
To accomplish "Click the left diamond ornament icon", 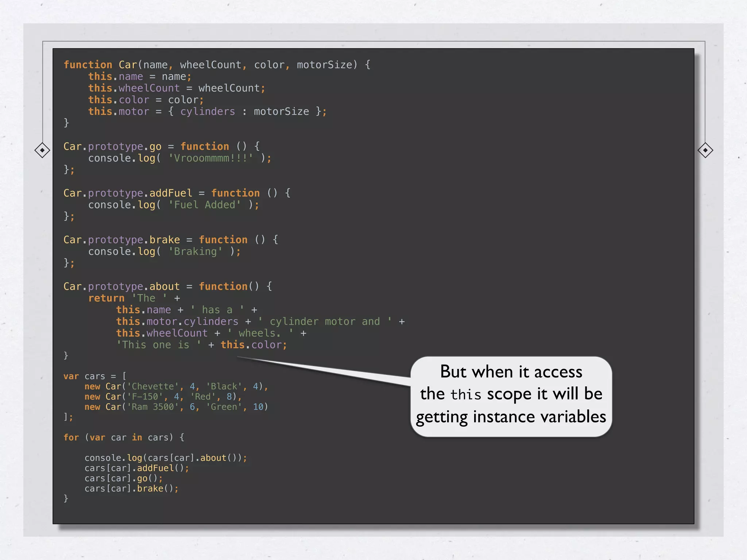I will 42,150.
